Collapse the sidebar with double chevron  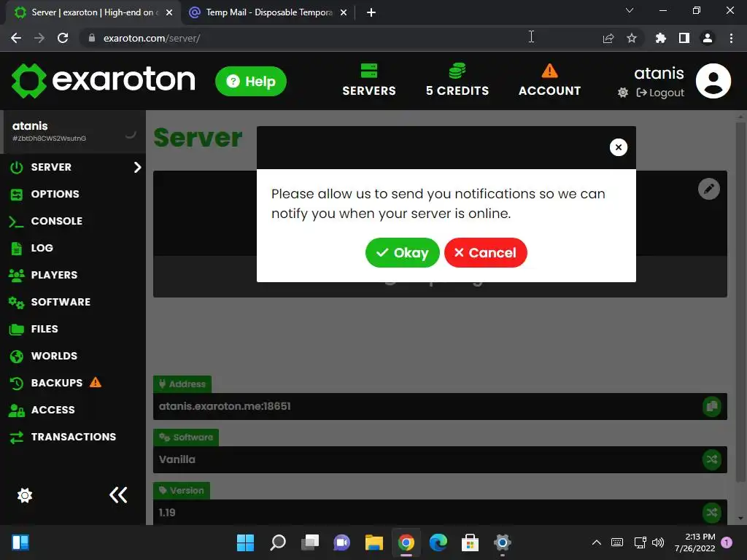click(x=118, y=495)
